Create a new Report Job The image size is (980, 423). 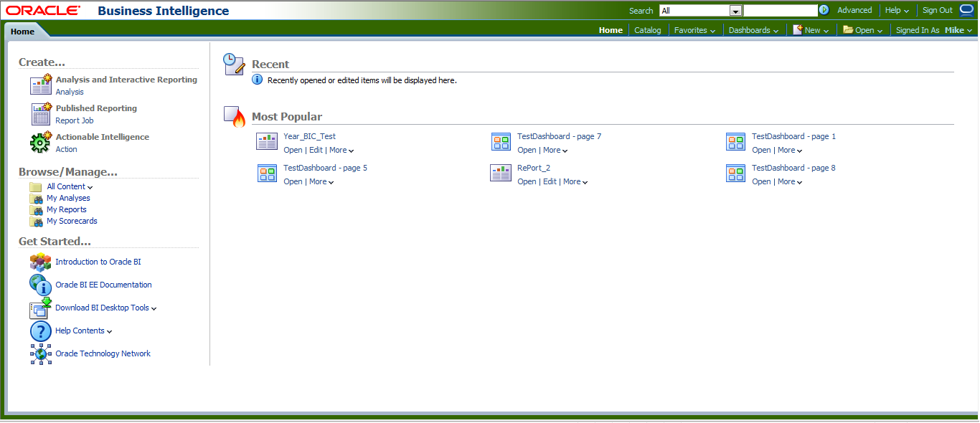(x=75, y=120)
